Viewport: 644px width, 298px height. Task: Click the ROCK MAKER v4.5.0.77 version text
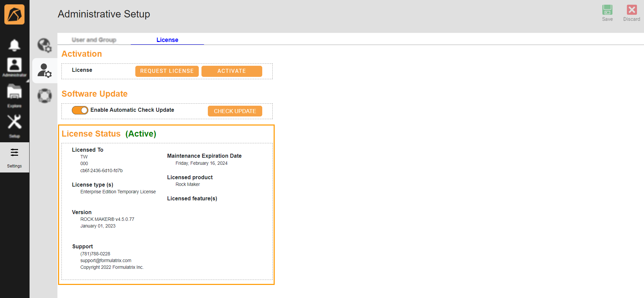(107, 219)
